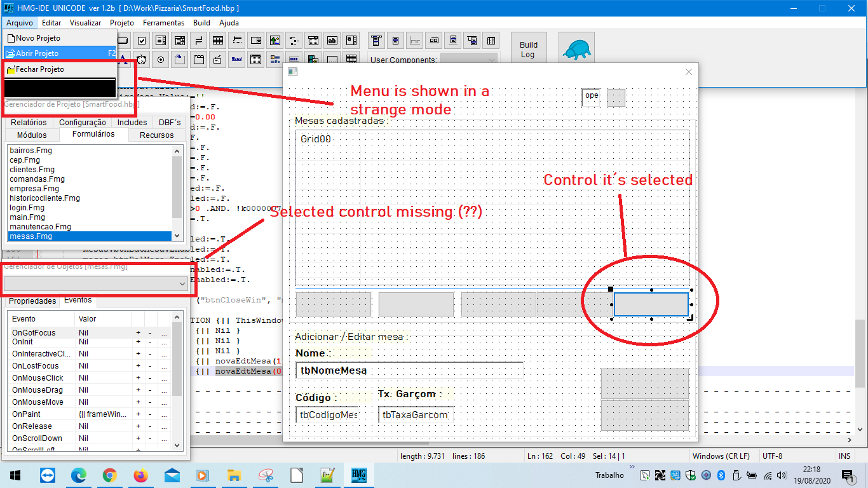Image resolution: width=868 pixels, height=488 pixels.
Task: Open the main menu builder icon
Action: (x=376, y=40)
